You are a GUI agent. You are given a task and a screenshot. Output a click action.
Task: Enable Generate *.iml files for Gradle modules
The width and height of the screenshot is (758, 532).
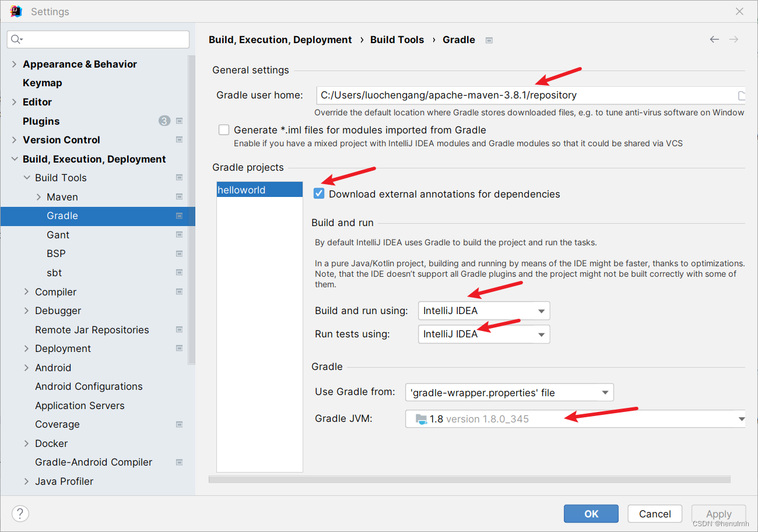point(224,130)
